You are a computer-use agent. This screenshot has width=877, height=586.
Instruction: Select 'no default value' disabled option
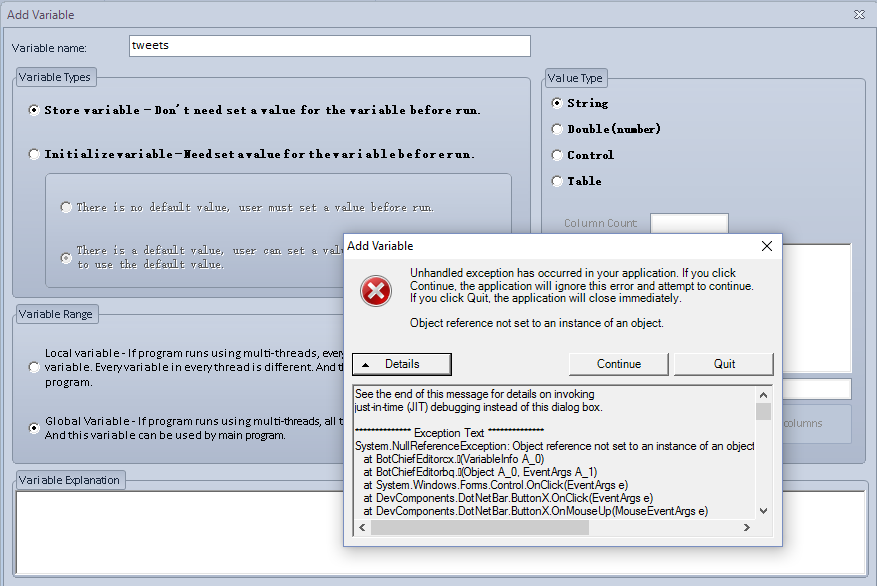click(66, 207)
